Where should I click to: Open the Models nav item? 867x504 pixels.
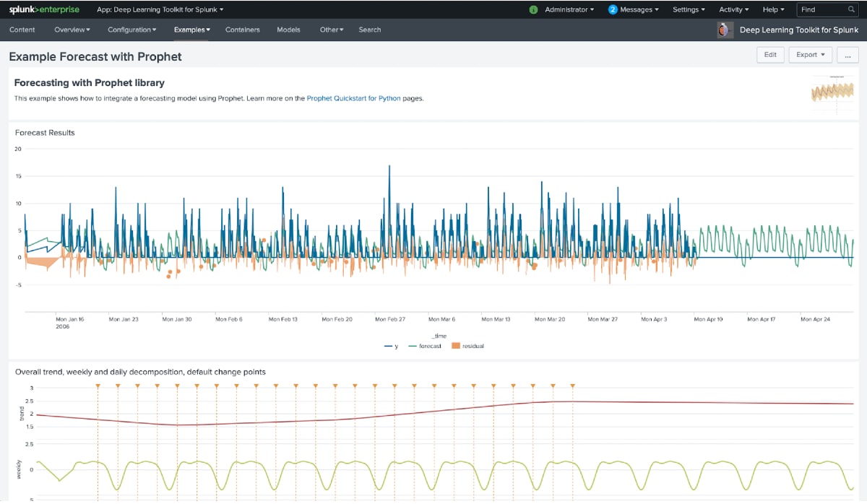(288, 30)
